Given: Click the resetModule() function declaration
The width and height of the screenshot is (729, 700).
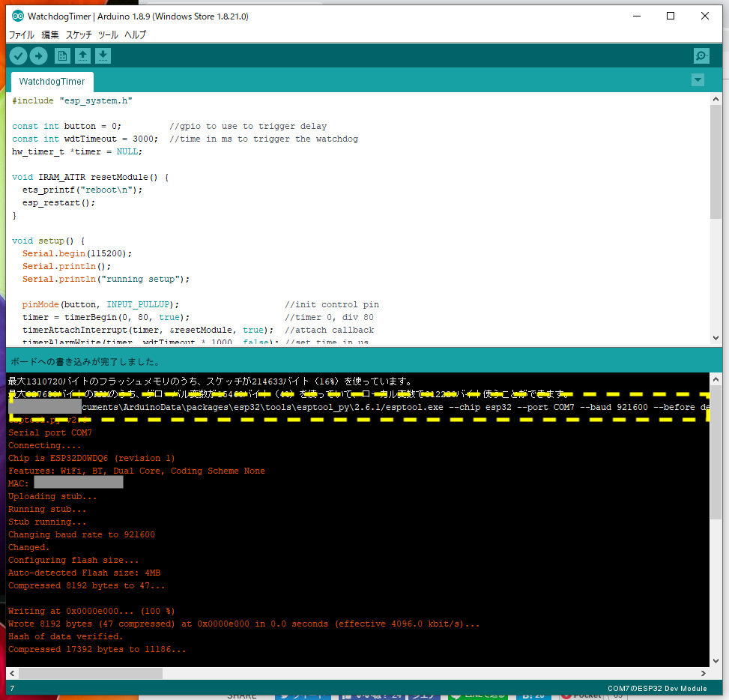Looking at the screenshot, I should coord(90,177).
